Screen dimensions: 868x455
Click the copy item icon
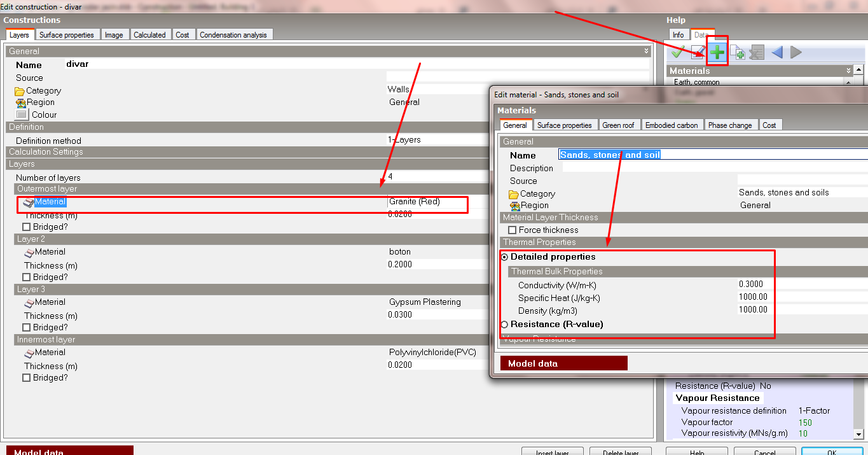pyautogui.click(x=738, y=52)
